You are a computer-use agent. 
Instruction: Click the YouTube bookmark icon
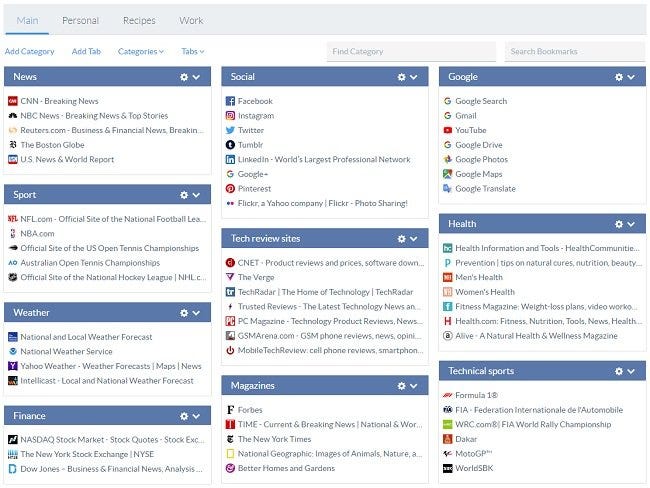447,130
